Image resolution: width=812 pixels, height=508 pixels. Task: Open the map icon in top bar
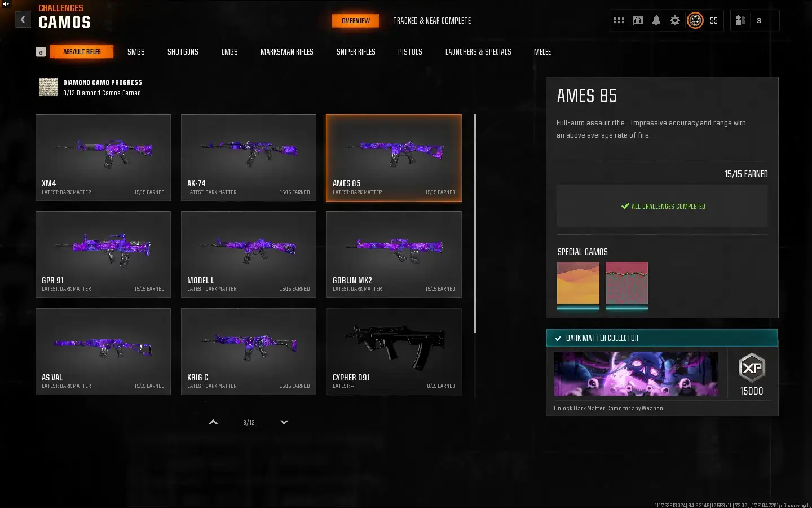click(638, 20)
